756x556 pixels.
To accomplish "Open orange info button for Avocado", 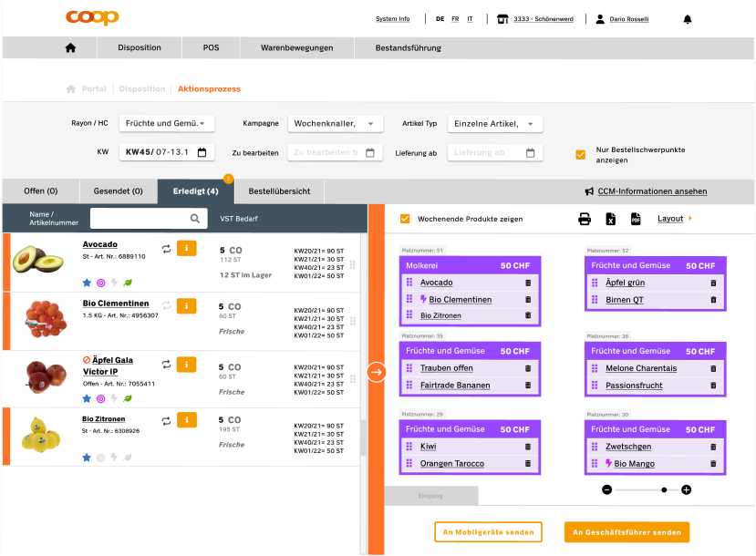I will tap(187, 248).
